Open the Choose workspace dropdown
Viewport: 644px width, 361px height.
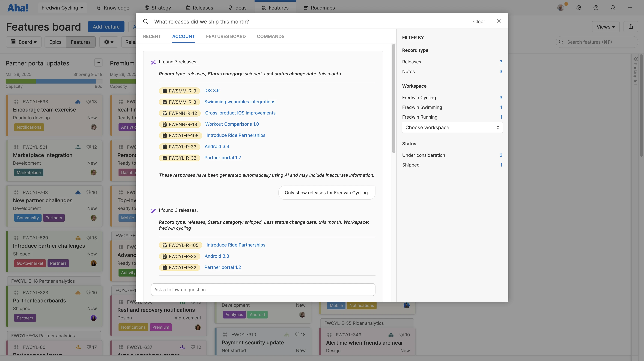click(452, 128)
